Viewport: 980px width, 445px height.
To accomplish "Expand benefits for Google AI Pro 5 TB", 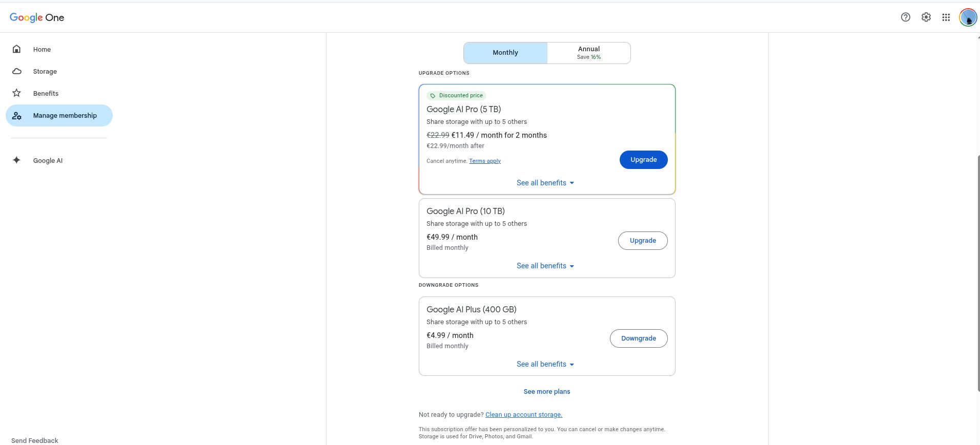I will coord(545,183).
